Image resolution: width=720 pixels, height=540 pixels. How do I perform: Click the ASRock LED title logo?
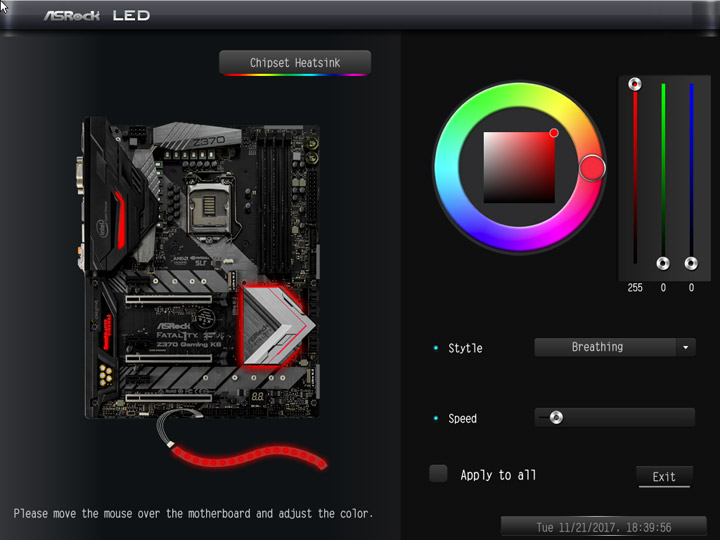pyautogui.click(x=97, y=16)
